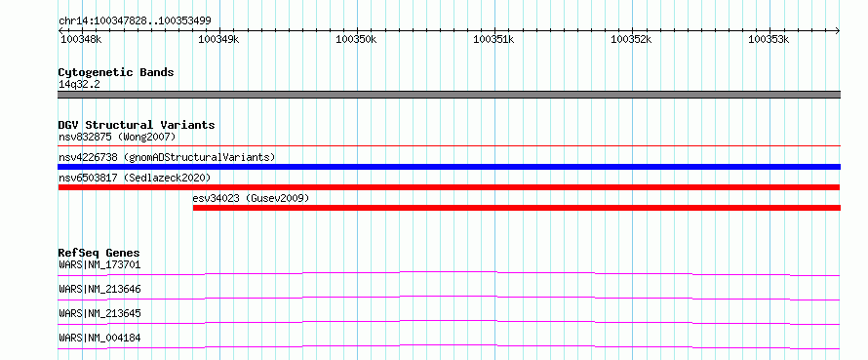This screenshot has height=360, width=868.
Task: Click the 100352k ruler tick label
Action: (632, 39)
